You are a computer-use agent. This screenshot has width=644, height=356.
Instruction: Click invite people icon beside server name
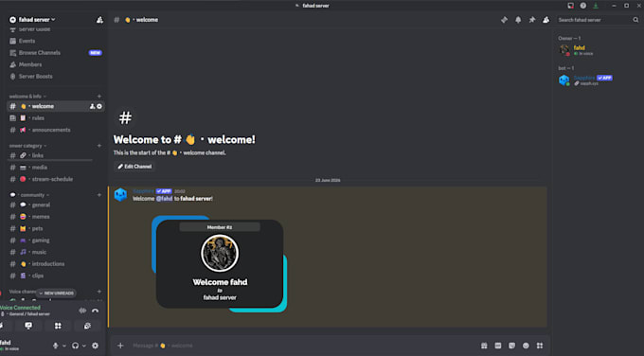coord(99,20)
